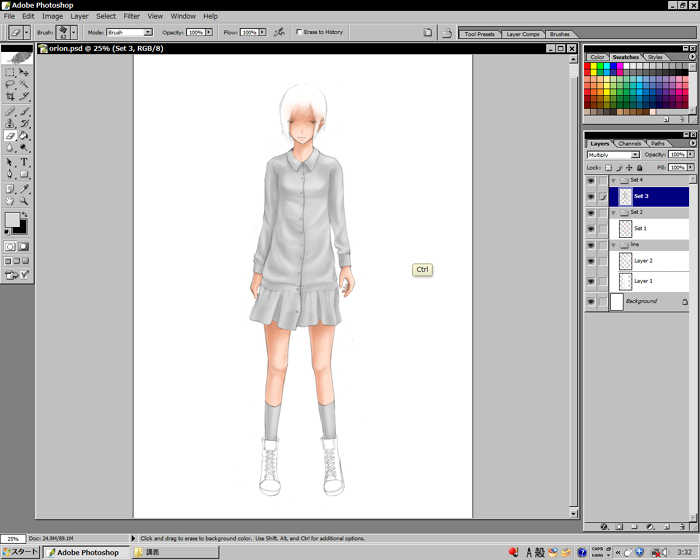Select the Clone Stamp tool
The height and width of the screenshot is (560, 700).
point(11,123)
